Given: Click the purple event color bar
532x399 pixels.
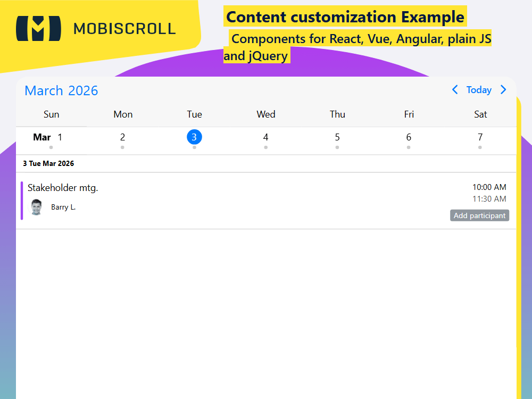Looking at the screenshot, I should click(21, 201).
